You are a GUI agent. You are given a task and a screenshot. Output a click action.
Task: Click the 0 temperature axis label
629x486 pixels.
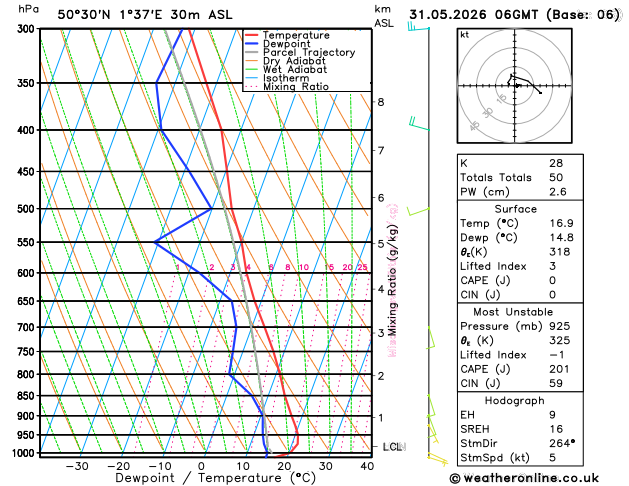[x=201, y=466]
